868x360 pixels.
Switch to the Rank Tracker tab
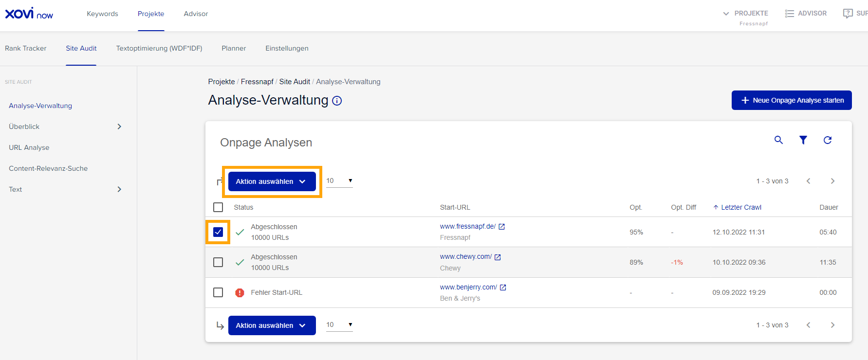click(x=26, y=48)
